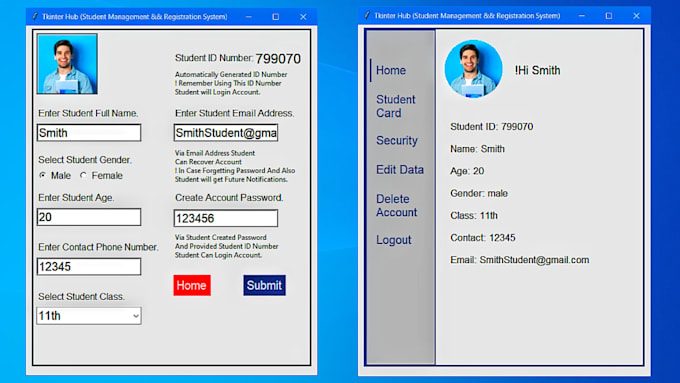Viewport: 680px width, 383px height.
Task: Click the Student Email Address field
Action: pyautogui.click(x=226, y=133)
